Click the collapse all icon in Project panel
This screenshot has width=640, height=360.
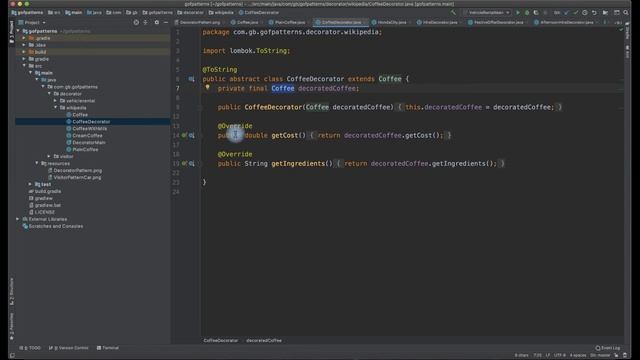click(x=145, y=22)
